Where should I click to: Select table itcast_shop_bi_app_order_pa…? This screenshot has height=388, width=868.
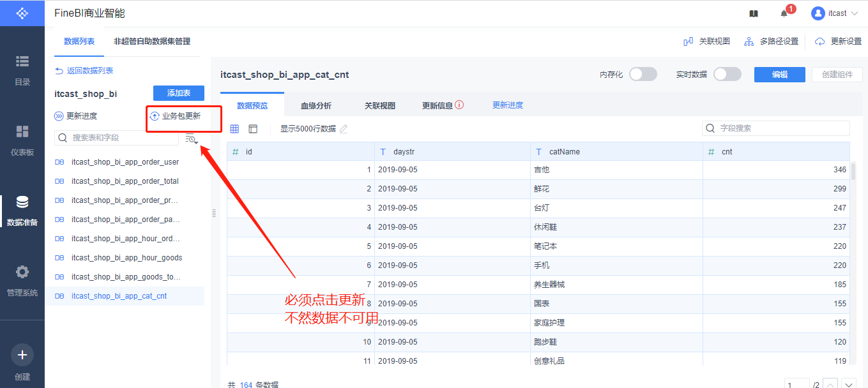(x=125, y=220)
